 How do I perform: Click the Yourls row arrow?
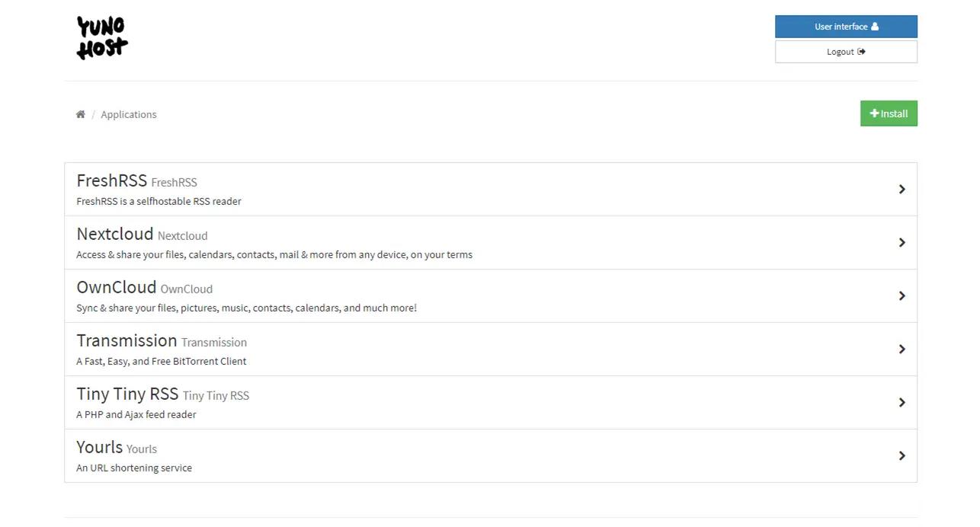(x=902, y=455)
